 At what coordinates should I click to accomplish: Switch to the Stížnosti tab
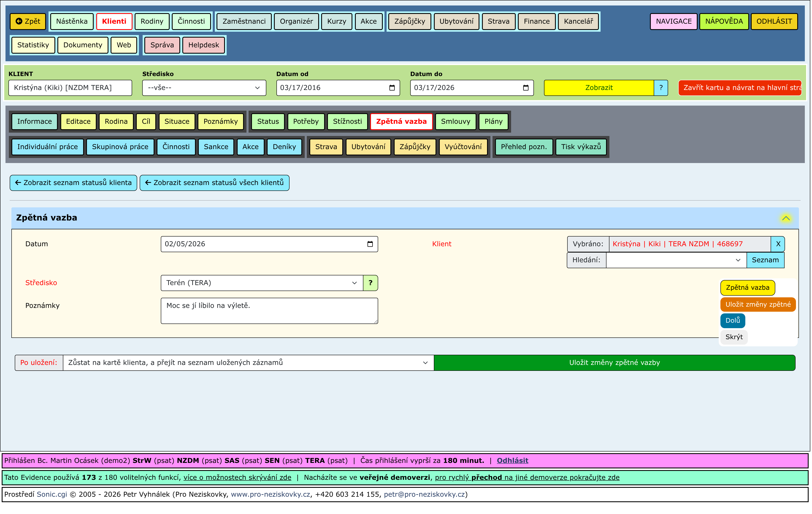pyautogui.click(x=347, y=121)
